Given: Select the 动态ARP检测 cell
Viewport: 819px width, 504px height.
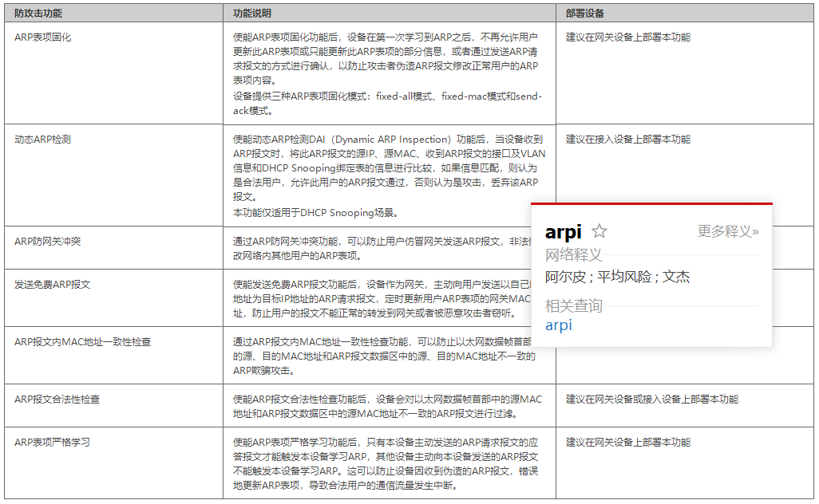Looking at the screenshot, I should (43, 140).
